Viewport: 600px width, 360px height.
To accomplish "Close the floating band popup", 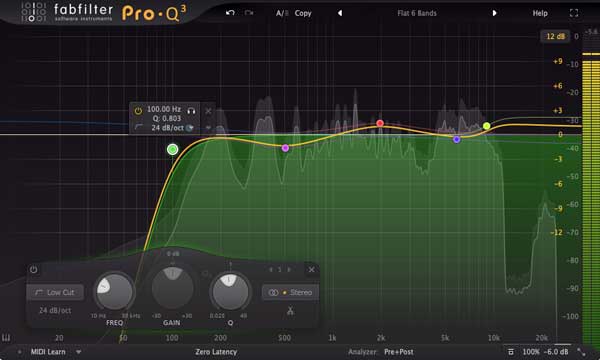I will pyautogui.click(x=208, y=111).
